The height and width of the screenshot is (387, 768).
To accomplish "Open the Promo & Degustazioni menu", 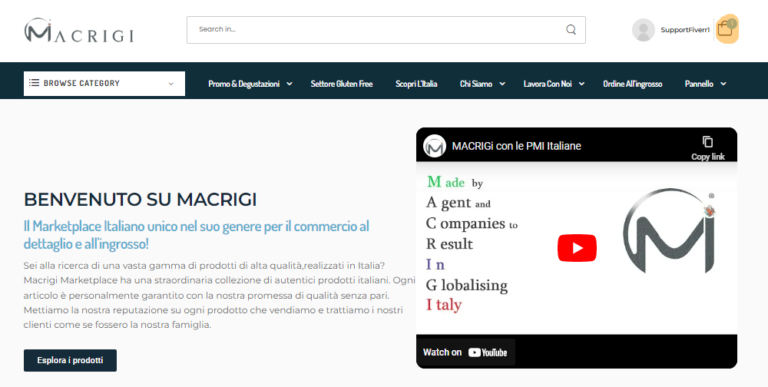I will 244,84.
